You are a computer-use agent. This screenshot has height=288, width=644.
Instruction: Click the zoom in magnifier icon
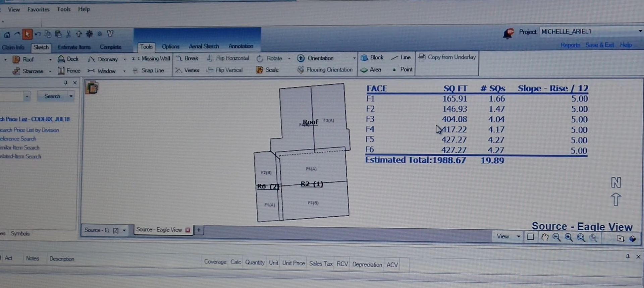tap(569, 237)
